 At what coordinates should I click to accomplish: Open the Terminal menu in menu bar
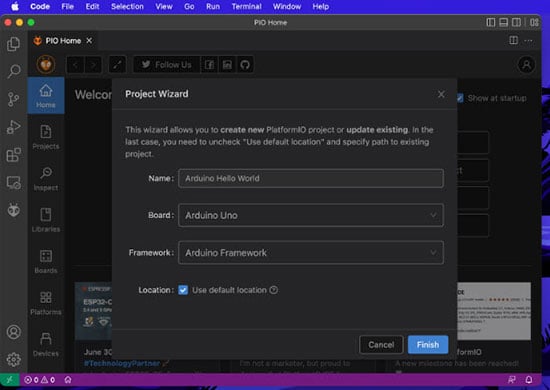coord(246,6)
